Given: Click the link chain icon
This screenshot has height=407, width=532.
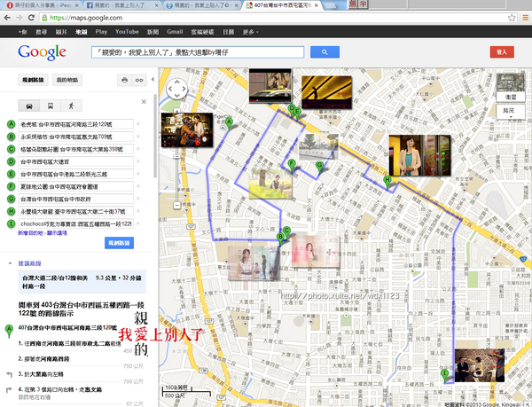Looking at the screenshot, I should pos(138,81).
